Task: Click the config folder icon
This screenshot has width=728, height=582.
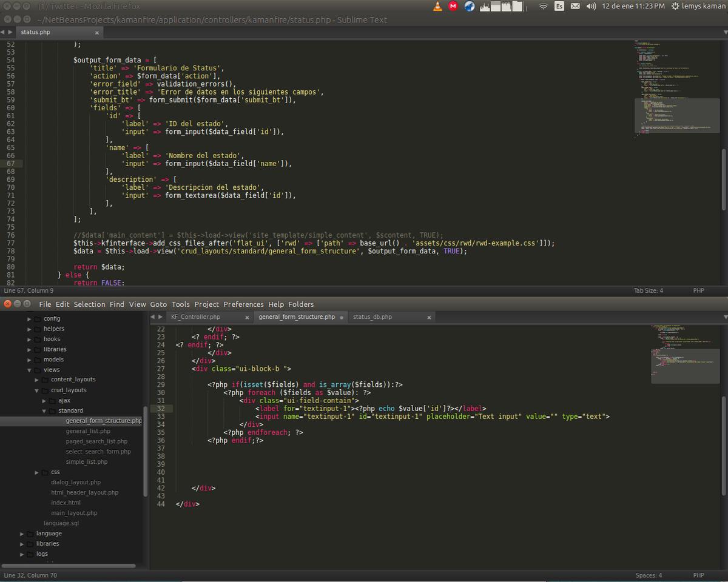Action: click(38, 319)
